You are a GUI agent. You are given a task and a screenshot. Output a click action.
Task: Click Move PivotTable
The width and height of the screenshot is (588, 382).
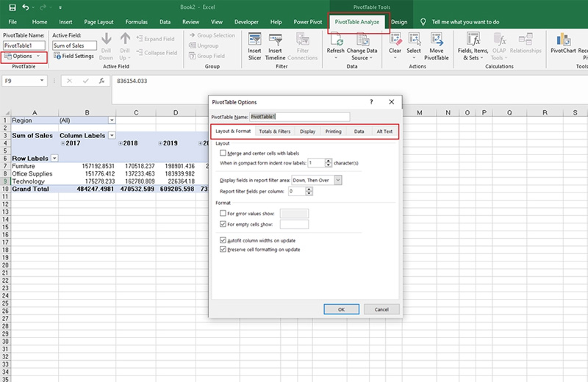[x=437, y=47]
